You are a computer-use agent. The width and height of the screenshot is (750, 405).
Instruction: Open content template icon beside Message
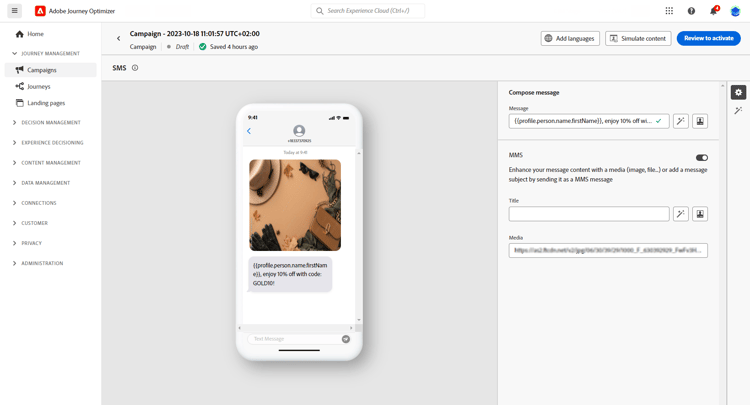[x=700, y=121]
